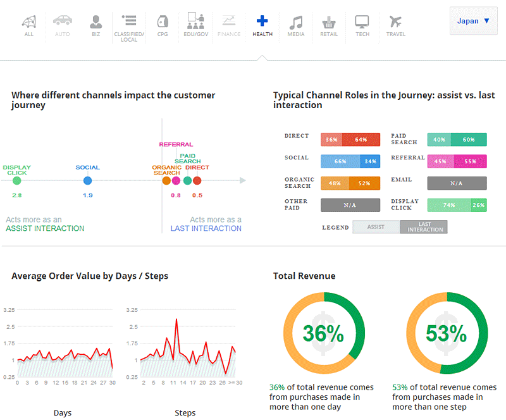Click the ASSIST INTERACTION label
The image size is (506, 420).
(x=45, y=228)
